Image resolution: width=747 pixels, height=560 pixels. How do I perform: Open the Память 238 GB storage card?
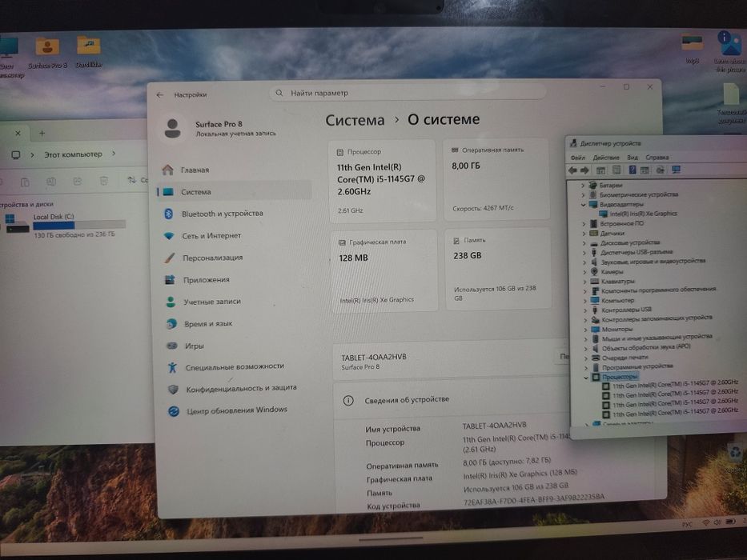pyautogui.click(x=498, y=269)
